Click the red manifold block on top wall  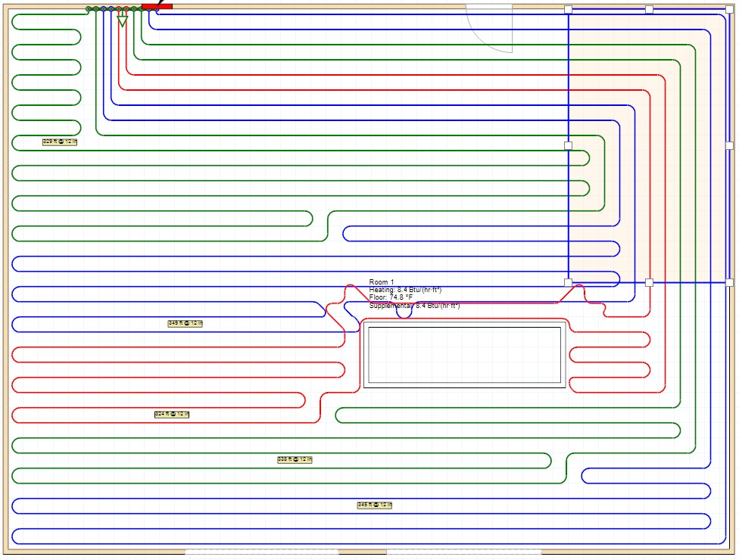(157, 5)
